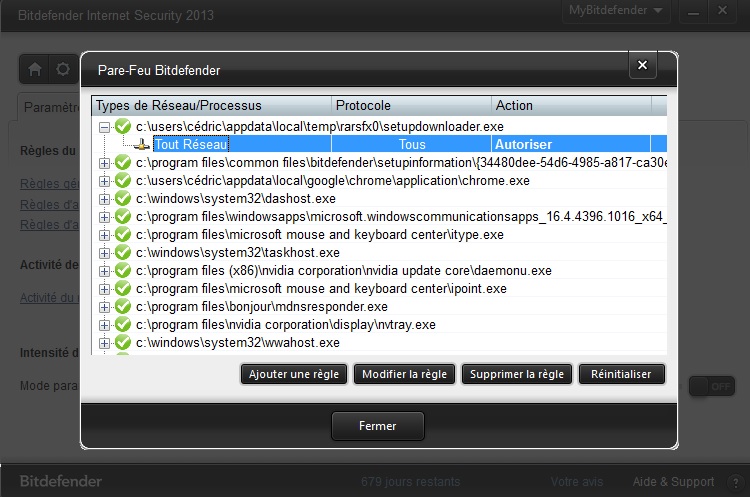750x497 pixels.
Task: Click green check icon for daemonu.exe
Action: click(x=123, y=271)
